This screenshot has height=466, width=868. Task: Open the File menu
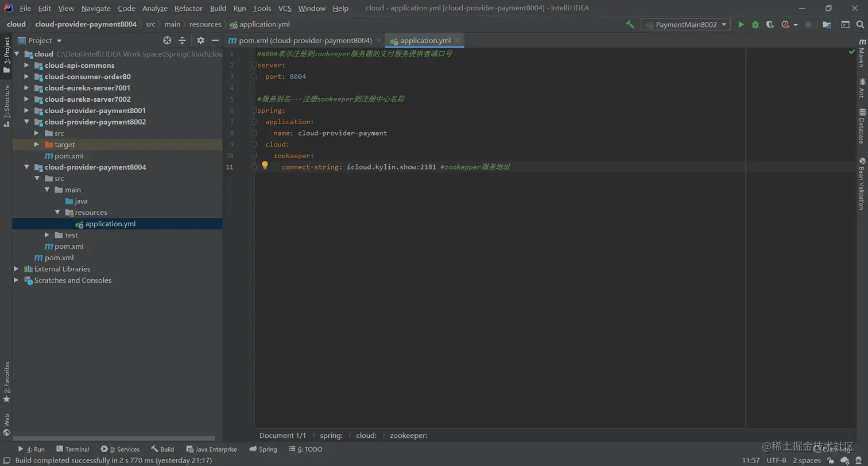pyautogui.click(x=25, y=8)
